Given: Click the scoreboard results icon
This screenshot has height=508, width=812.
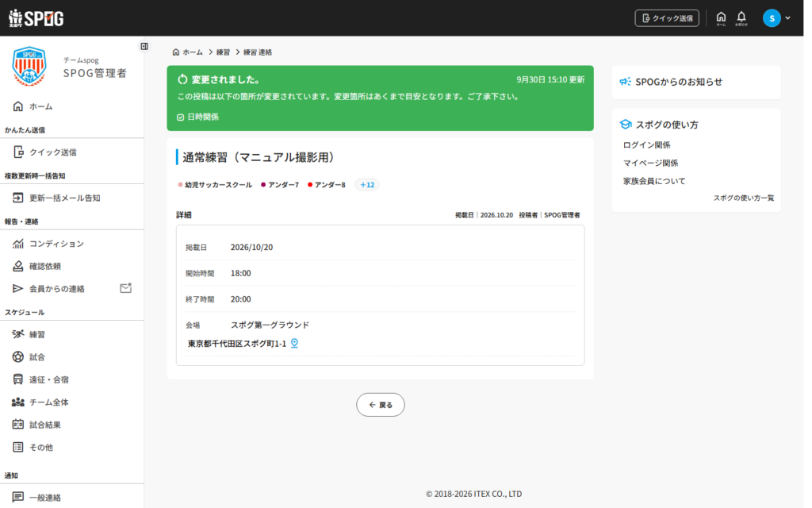Looking at the screenshot, I should [x=18, y=424].
